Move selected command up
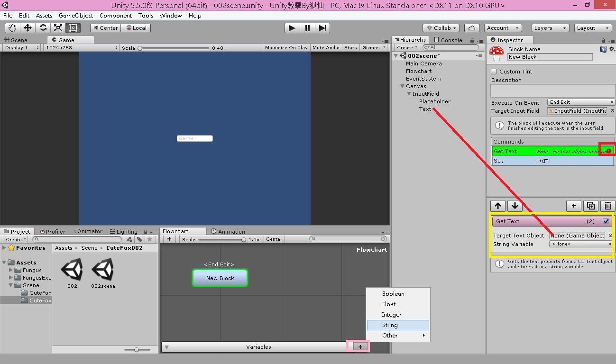Viewport: 616px width, 364px height. tap(498, 206)
